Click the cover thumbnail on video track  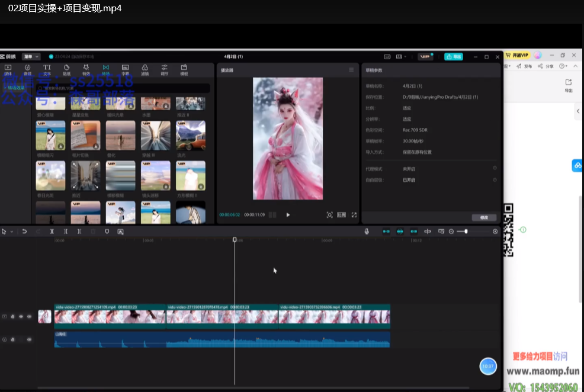point(44,317)
